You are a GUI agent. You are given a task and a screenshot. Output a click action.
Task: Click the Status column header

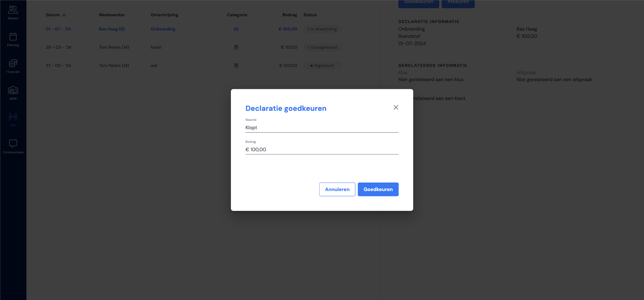[310, 15]
